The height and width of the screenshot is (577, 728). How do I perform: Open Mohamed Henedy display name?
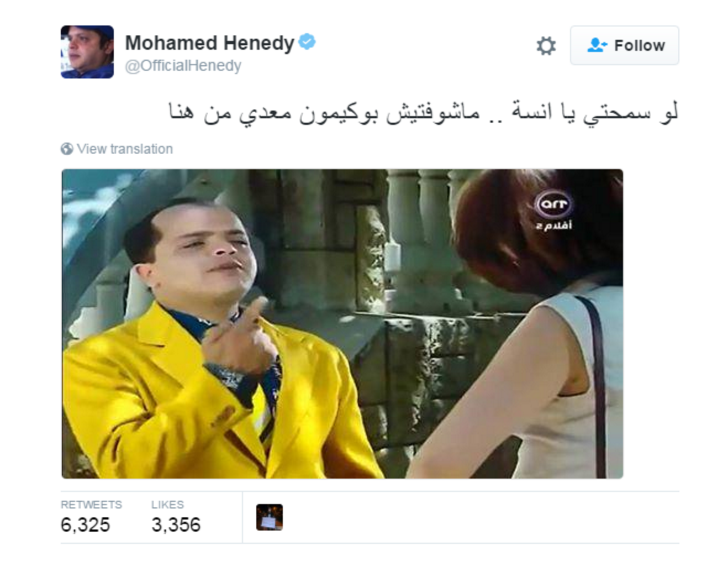pyautogui.click(x=209, y=43)
